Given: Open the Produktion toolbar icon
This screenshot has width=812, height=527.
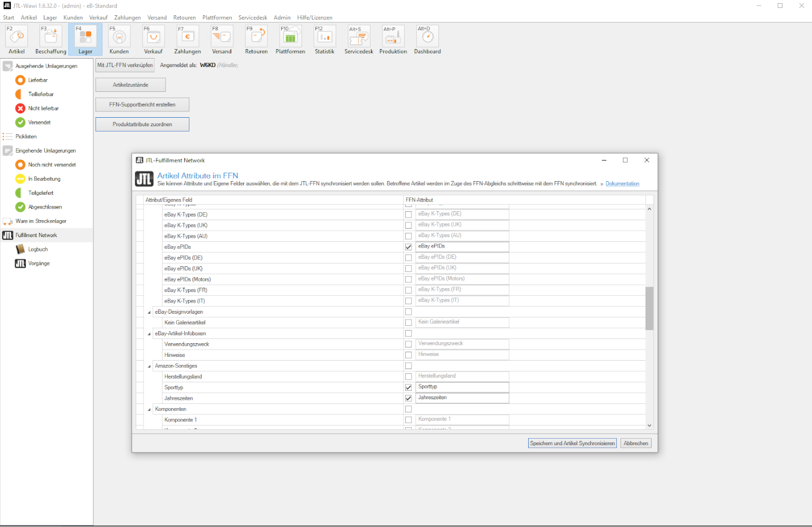Looking at the screenshot, I should coord(393,40).
